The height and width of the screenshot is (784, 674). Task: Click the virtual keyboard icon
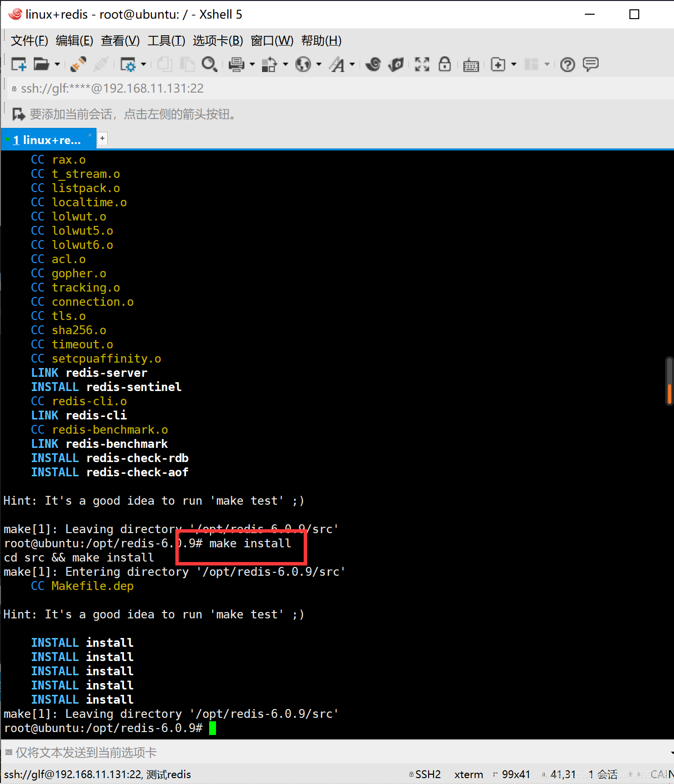(x=471, y=65)
